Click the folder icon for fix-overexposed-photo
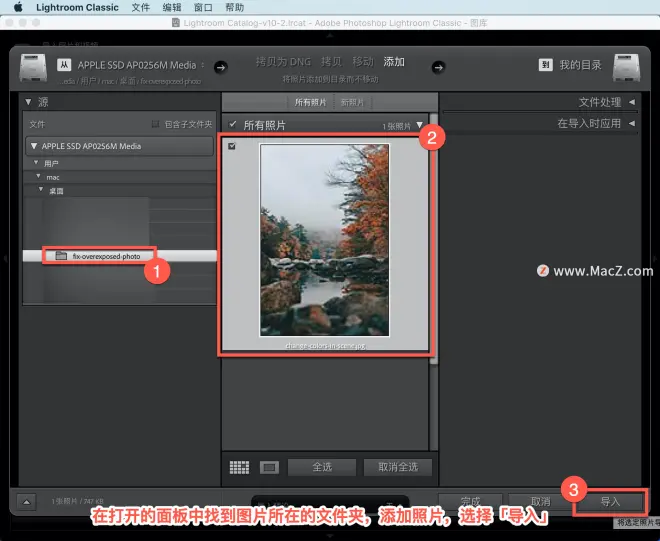The image size is (660, 541). [x=61, y=256]
